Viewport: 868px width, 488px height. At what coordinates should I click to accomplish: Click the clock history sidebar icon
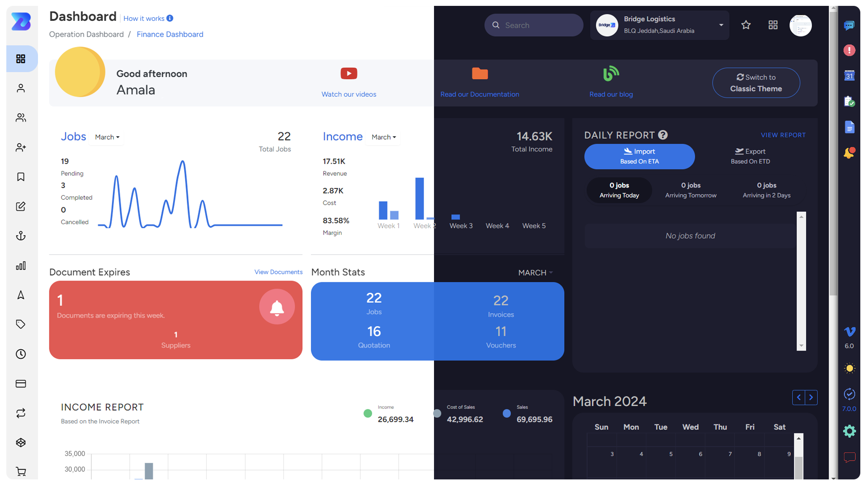point(21,354)
